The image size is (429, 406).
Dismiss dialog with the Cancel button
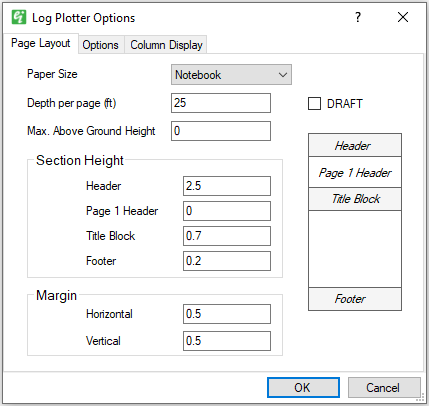tap(384, 388)
